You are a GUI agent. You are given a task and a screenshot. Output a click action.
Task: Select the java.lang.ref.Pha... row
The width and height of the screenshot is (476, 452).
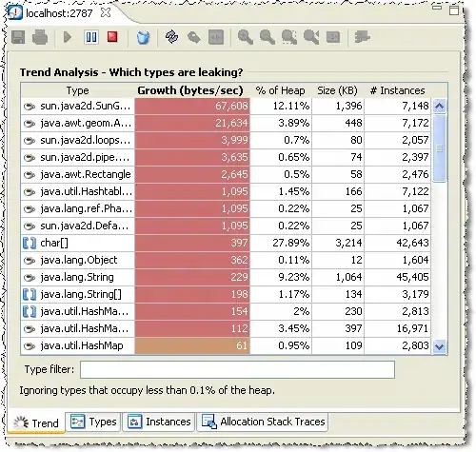(226, 208)
